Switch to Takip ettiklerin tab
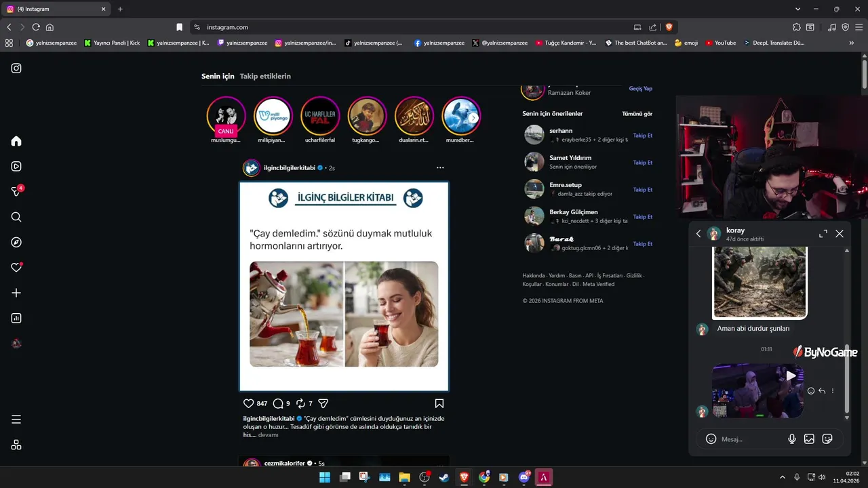Viewport: 868px width, 488px height. [x=265, y=77]
